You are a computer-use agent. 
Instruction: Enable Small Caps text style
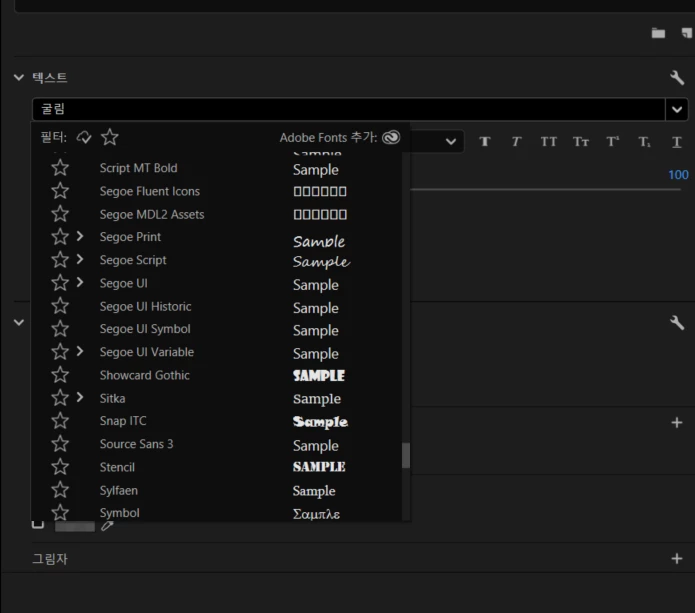[x=581, y=142]
